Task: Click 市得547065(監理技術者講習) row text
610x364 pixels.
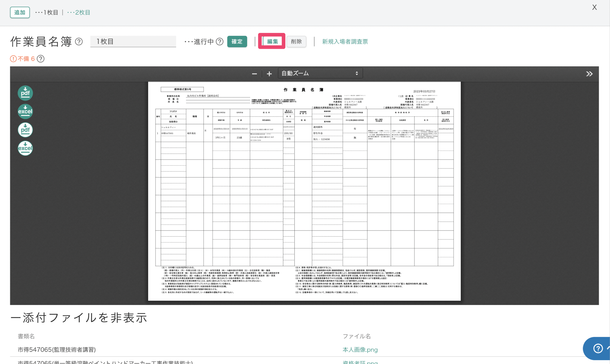Action: pos(57,350)
